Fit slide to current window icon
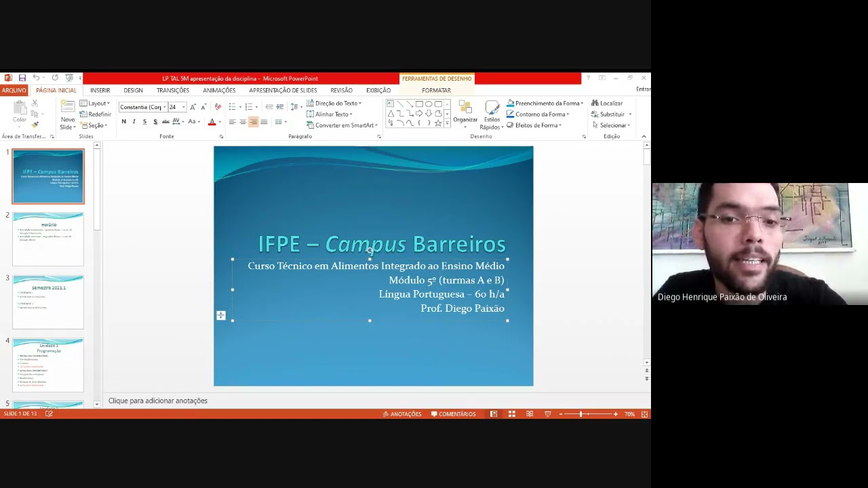The image size is (868, 488). 644,414
